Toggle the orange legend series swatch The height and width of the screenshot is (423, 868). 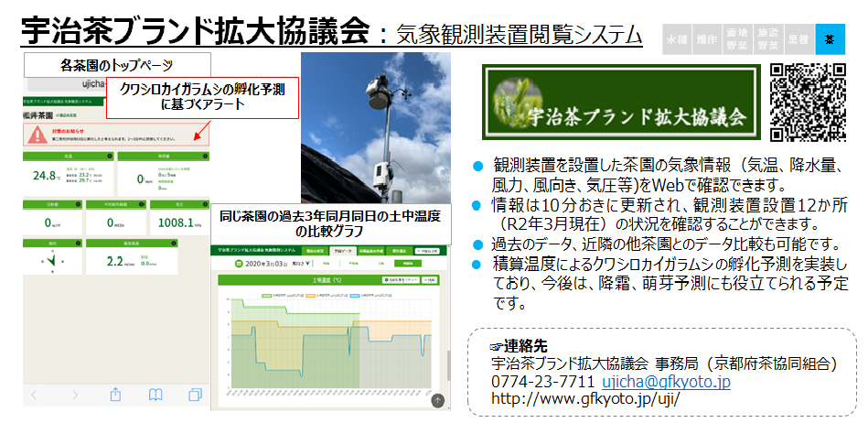[x=311, y=296]
